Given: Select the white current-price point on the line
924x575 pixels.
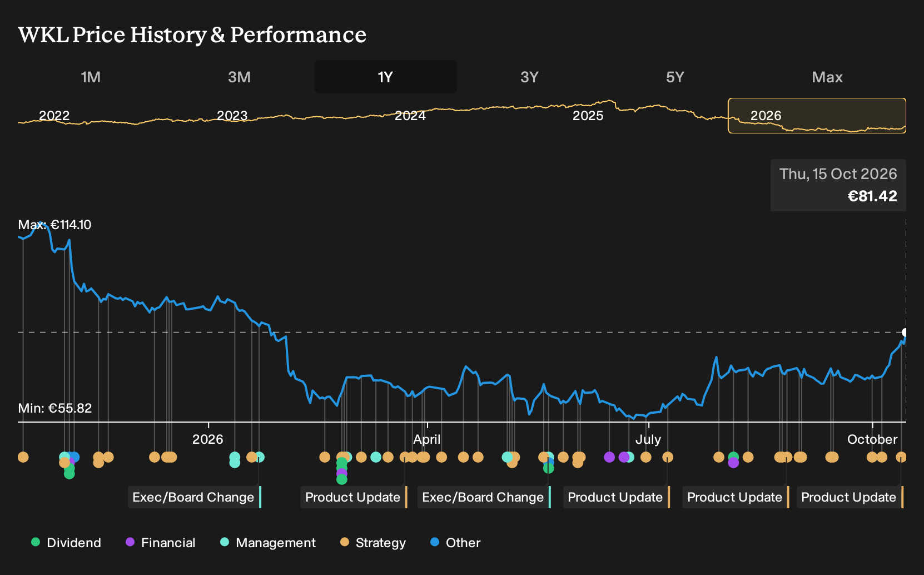Looking at the screenshot, I should point(905,333).
